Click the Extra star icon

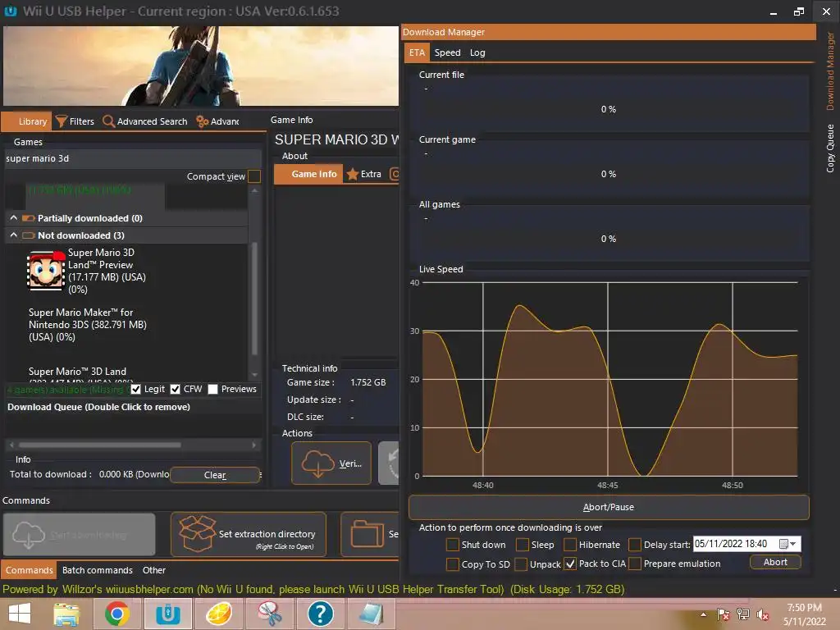pyautogui.click(x=353, y=174)
